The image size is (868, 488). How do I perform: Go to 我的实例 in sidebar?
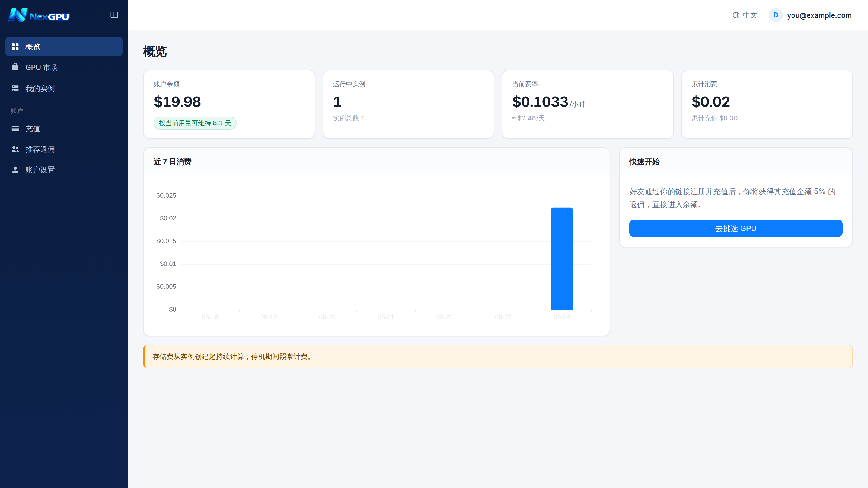[64, 88]
